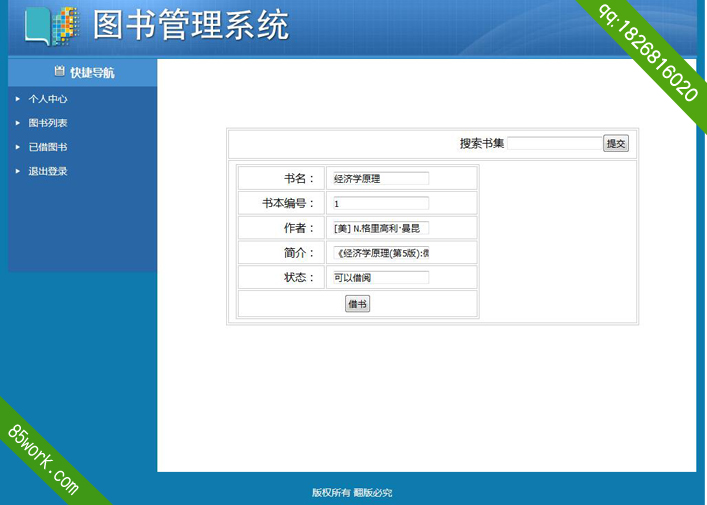Click the arrow bullet beside 图书列表
This screenshot has width=707, height=505.
(18, 123)
